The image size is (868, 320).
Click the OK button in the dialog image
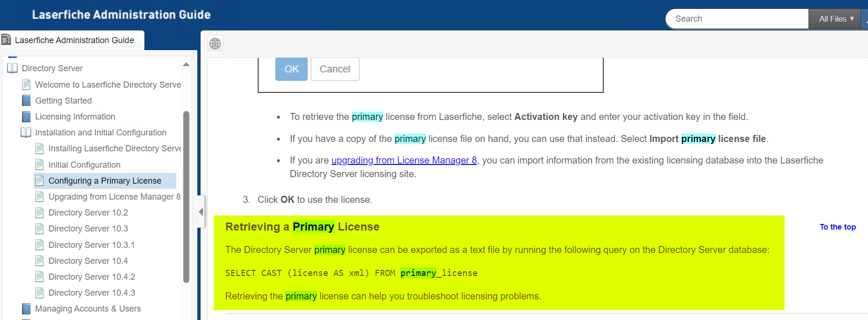(x=292, y=69)
